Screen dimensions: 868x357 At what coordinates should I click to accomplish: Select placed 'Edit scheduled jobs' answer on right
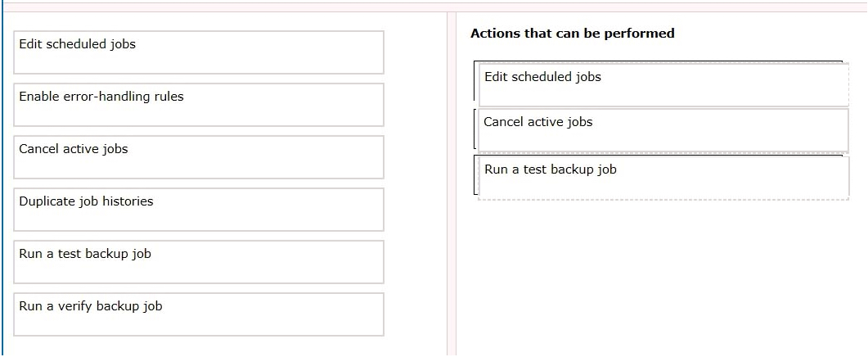(663, 85)
